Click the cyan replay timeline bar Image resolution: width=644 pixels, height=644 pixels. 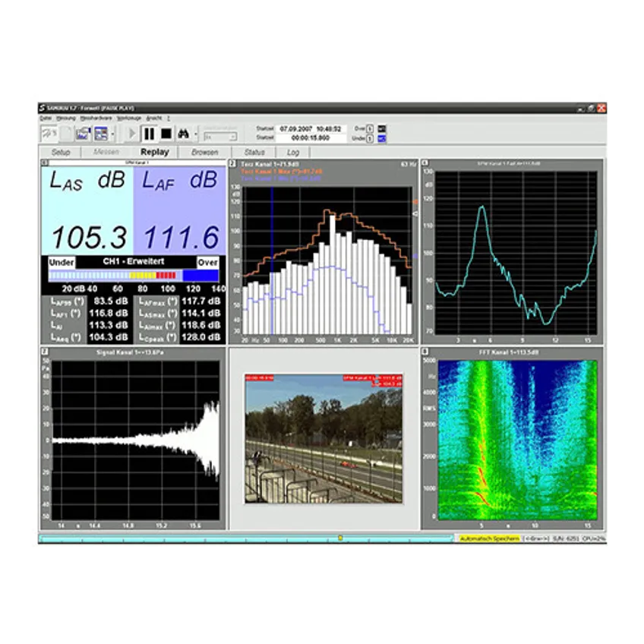coord(246,538)
